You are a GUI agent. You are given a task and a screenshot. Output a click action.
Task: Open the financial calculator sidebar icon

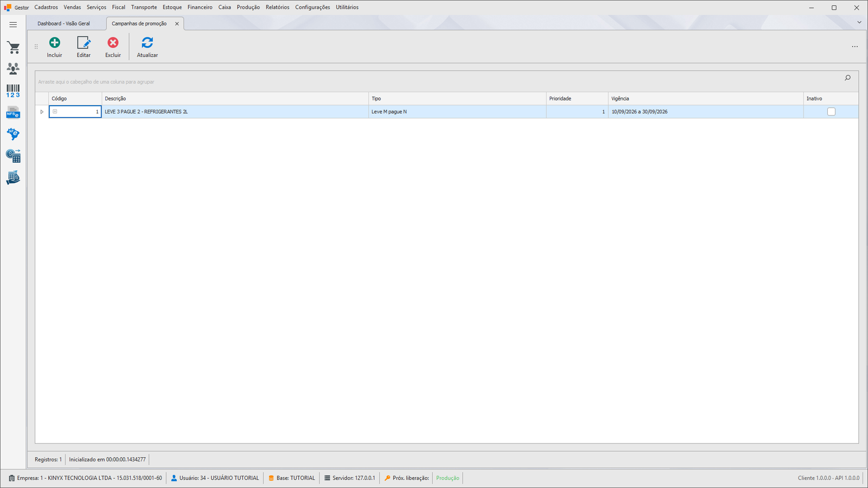pos(13,156)
